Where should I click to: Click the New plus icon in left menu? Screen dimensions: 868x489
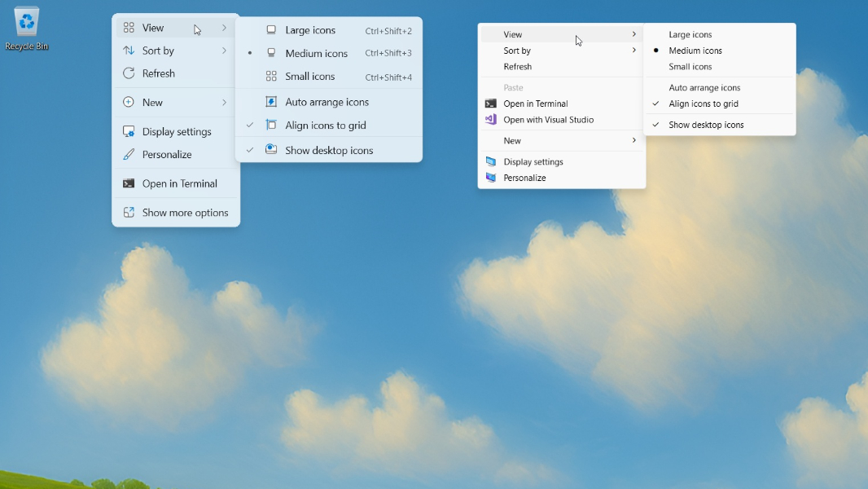click(x=129, y=102)
